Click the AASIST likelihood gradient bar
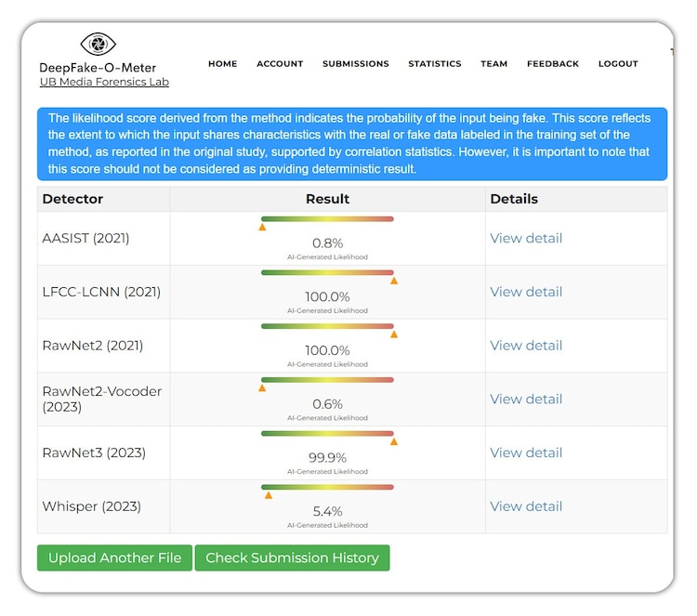 point(327,219)
